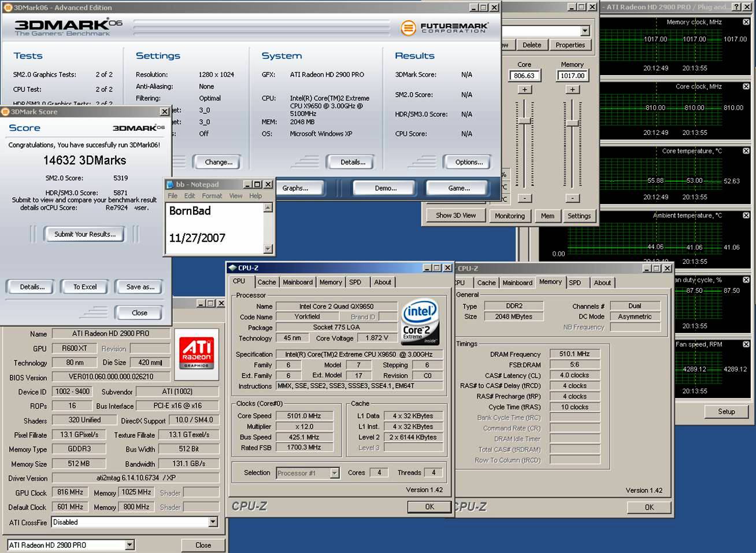Click Memory clock value field 1017.00
This screenshot has width=756, height=553.
pos(572,76)
